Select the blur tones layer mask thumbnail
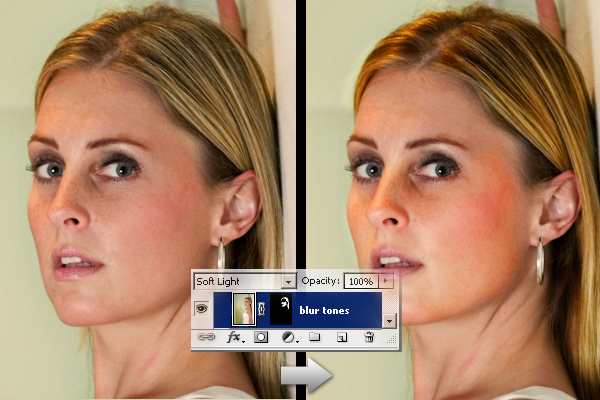Screen dimensions: 600x400 [281, 309]
